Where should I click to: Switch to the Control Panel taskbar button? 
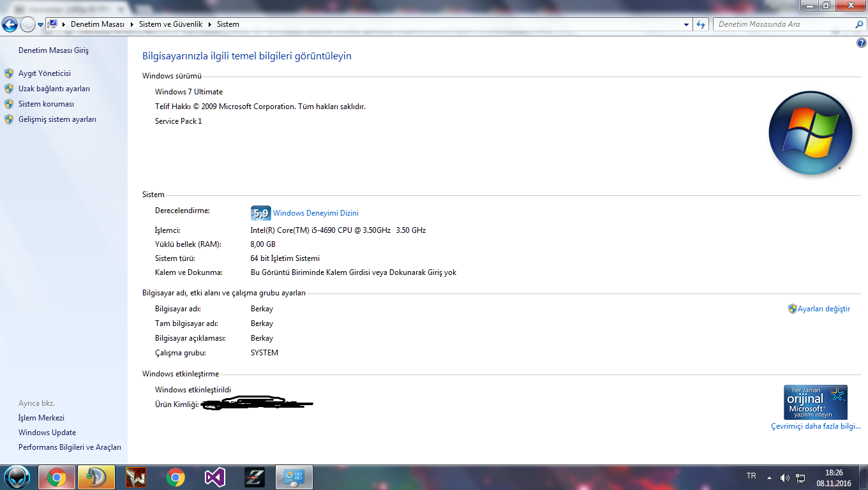point(294,477)
